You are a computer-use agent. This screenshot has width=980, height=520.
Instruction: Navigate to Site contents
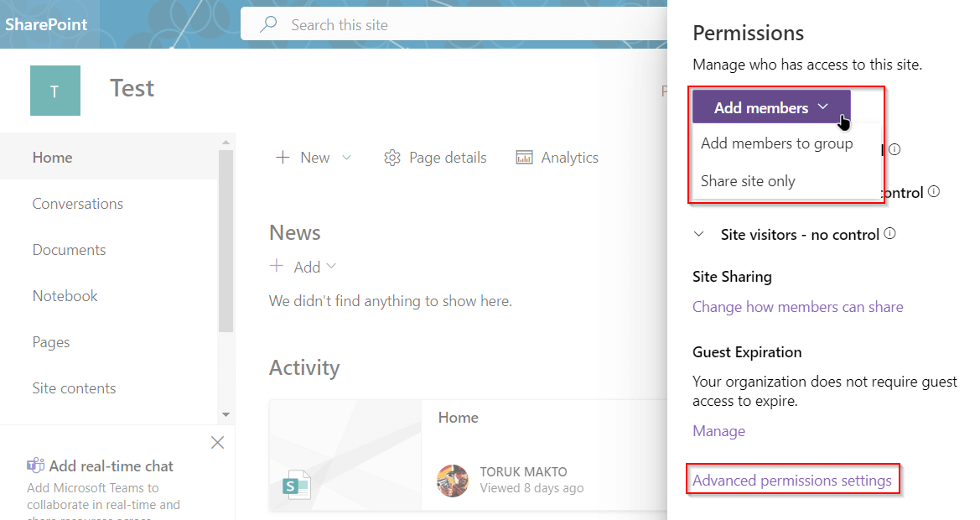coord(74,387)
